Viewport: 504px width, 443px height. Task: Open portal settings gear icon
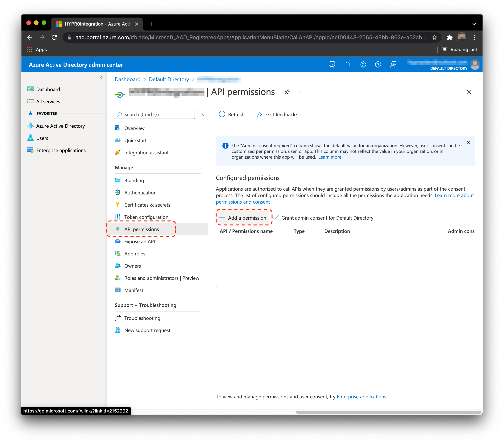coord(363,65)
